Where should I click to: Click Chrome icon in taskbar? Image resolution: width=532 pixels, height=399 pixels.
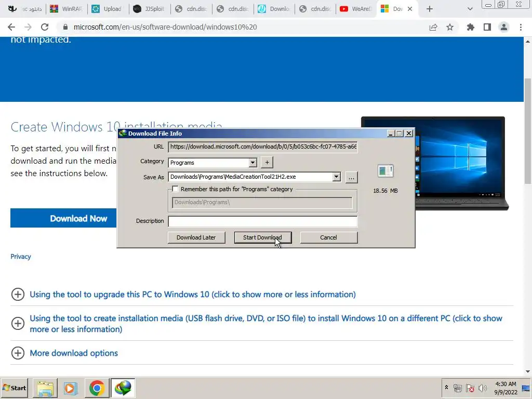click(97, 388)
